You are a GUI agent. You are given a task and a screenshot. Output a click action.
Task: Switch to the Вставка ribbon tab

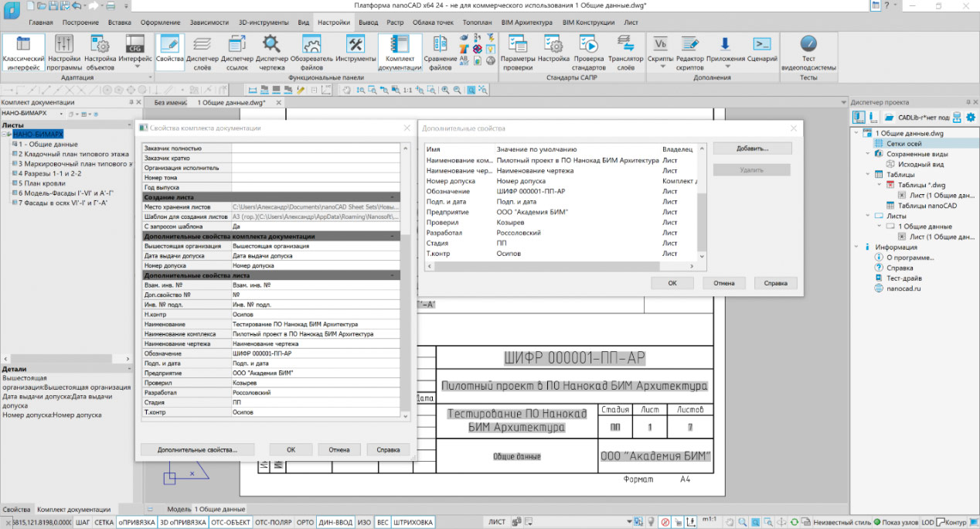[x=119, y=22]
